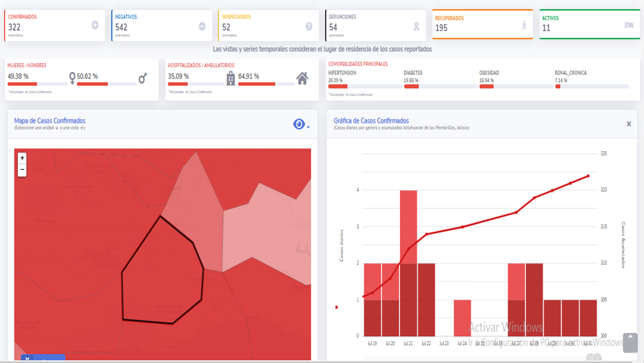Toggle the red legend marker beside chart
Image resolution: width=644 pixels, height=363 pixels.
tap(337, 307)
